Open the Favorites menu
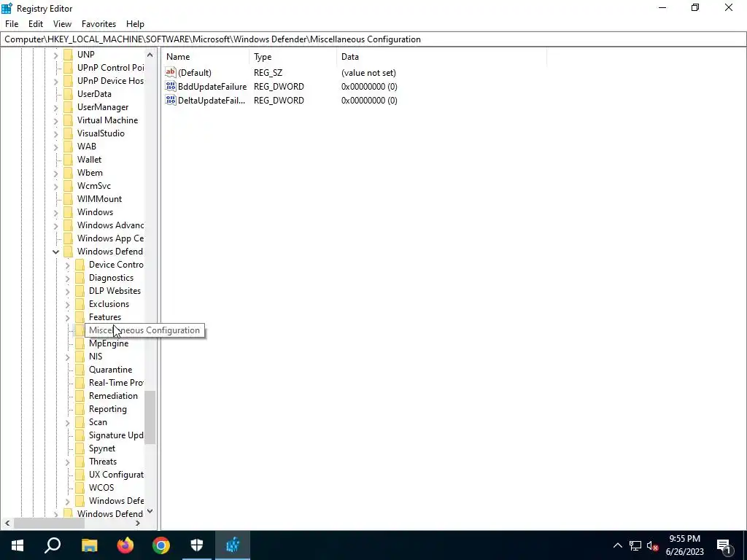The width and height of the screenshot is (747, 560). pos(98,24)
